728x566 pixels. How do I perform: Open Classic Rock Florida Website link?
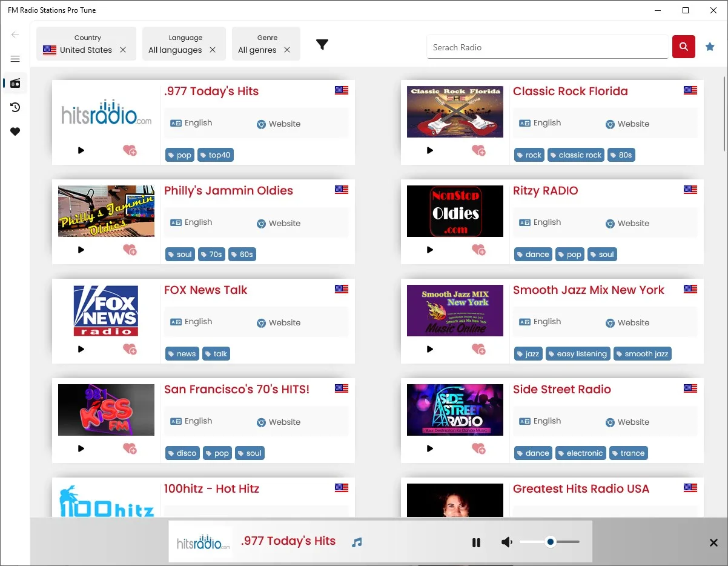627,124
